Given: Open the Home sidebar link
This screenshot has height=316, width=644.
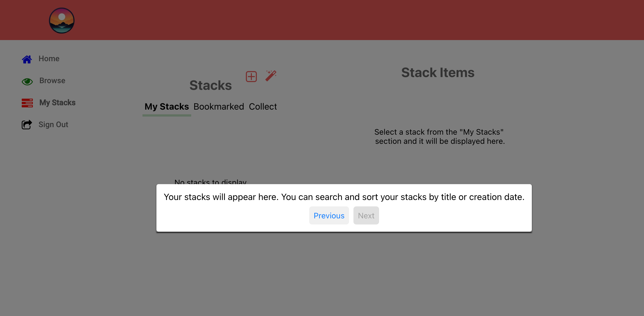Looking at the screenshot, I should click(x=49, y=59).
